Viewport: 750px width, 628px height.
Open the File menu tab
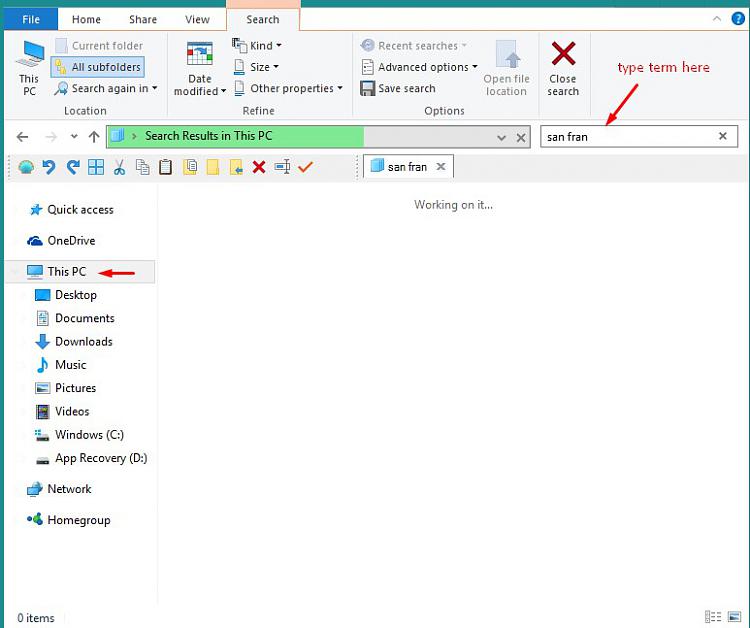31,20
